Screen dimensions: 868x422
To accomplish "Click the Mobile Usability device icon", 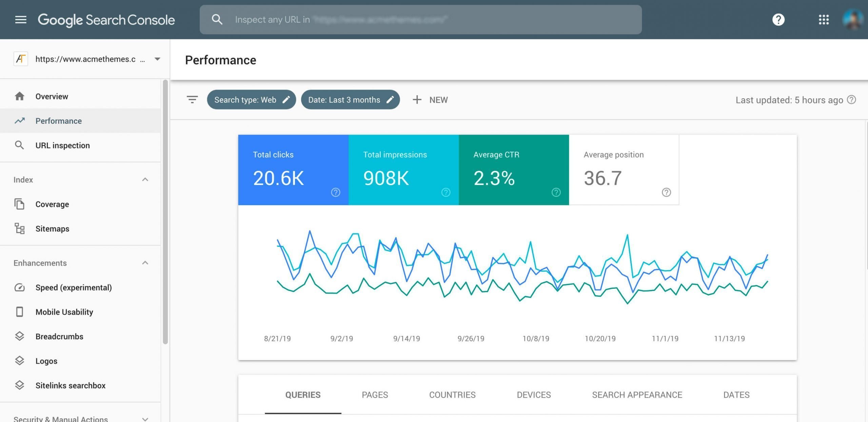I will pos(19,312).
